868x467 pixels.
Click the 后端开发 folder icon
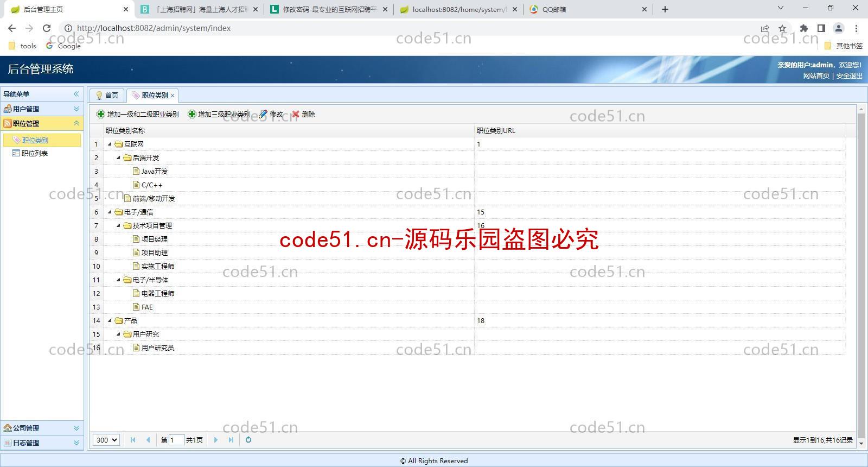(x=127, y=157)
